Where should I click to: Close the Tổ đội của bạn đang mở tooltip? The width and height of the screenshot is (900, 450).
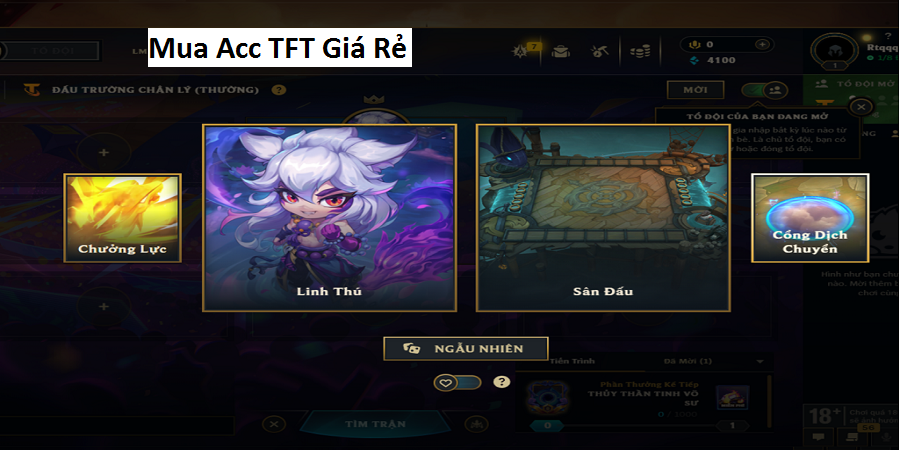click(860, 106)
